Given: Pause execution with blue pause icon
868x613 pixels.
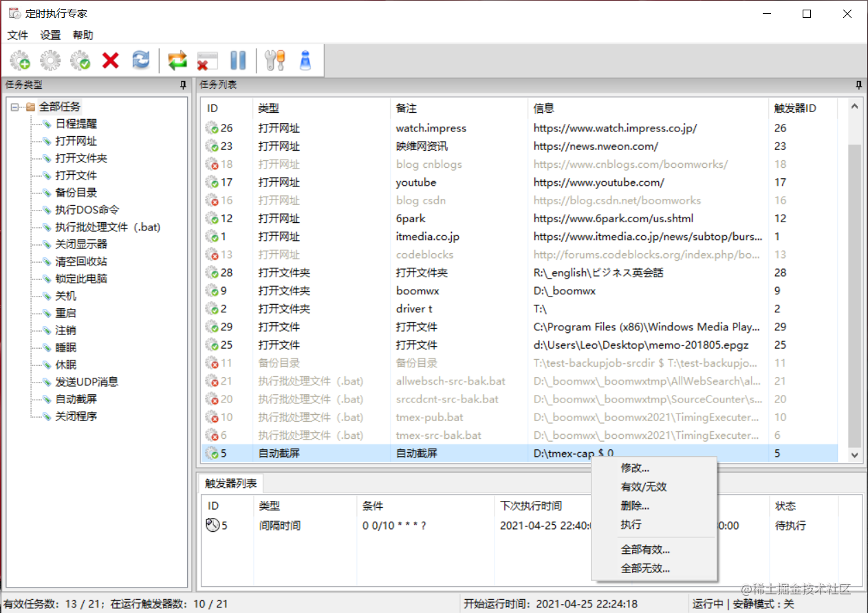Looking at the screenshot, I should 238,61.
